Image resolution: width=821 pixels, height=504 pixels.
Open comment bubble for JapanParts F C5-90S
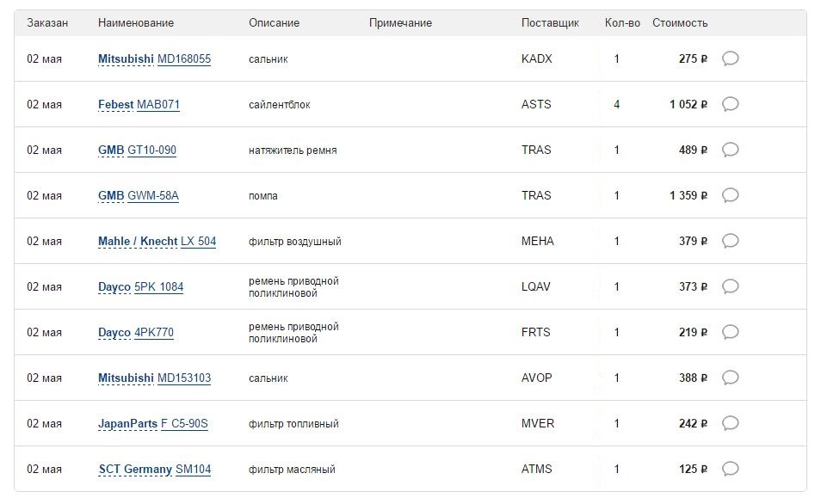(x=731, y=423)
